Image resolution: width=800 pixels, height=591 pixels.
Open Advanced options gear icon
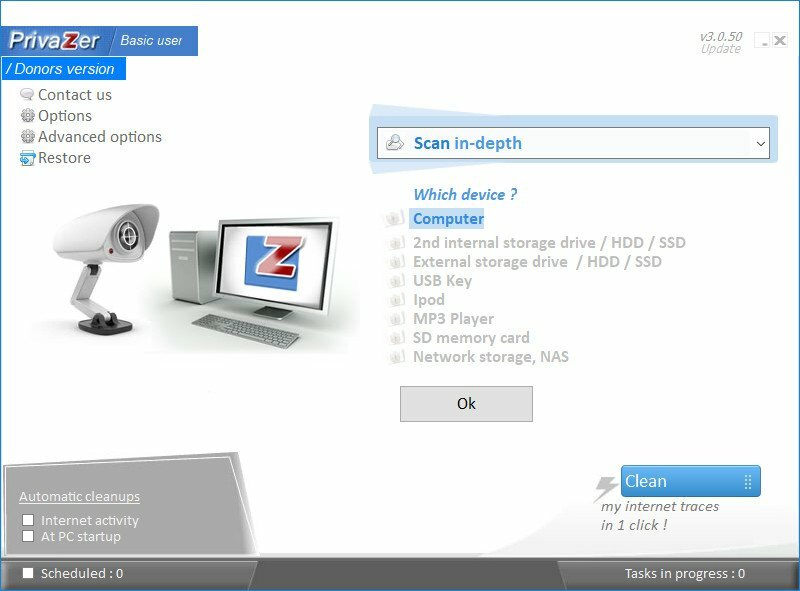[x=27, y=136]
